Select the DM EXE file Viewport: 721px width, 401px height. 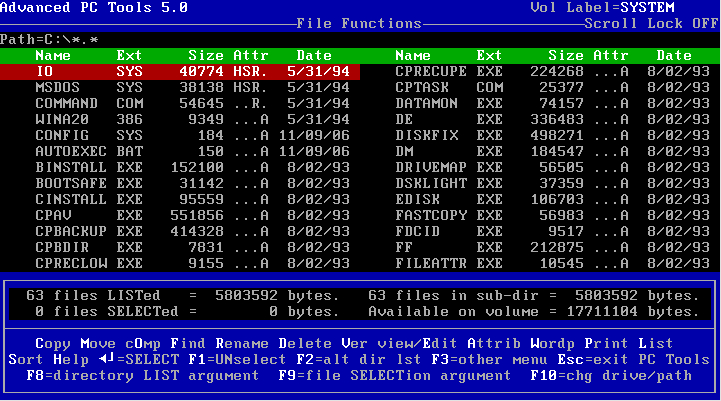pyautogui.click(x=553, y=151)
